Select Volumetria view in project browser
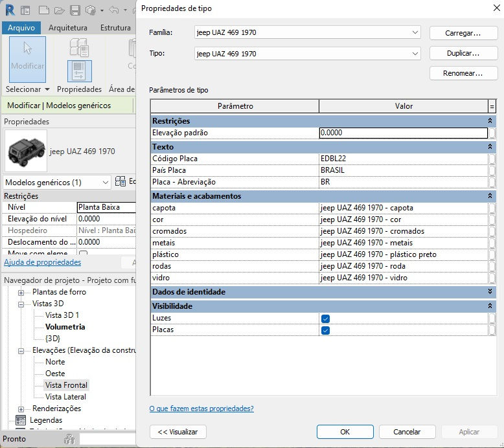The image size is (504, 448). pyautogui.click(x=65, y=327)
